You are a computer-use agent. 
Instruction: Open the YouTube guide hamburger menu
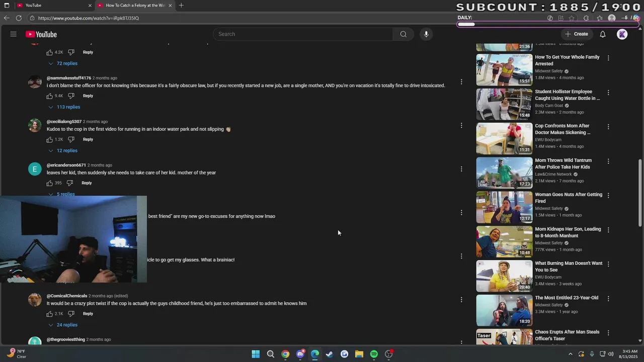[x=14, y=34]
